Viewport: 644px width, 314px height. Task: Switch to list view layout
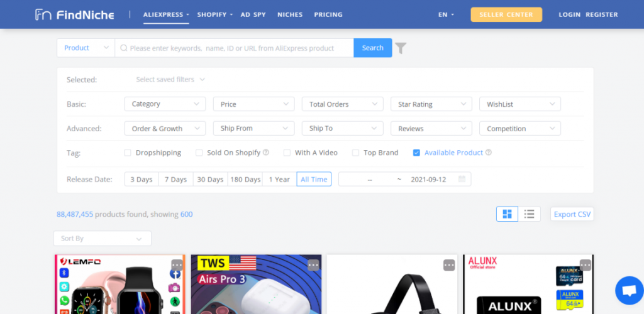pyautogui.click(x=530, y=214)
